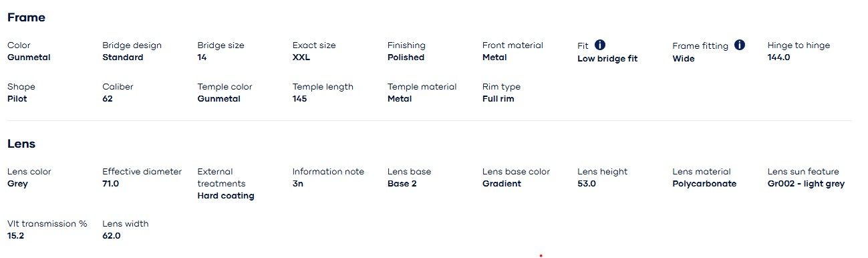Click the Hard coating treatment text
Screen dimensions: 868x258
coord(226,196)
